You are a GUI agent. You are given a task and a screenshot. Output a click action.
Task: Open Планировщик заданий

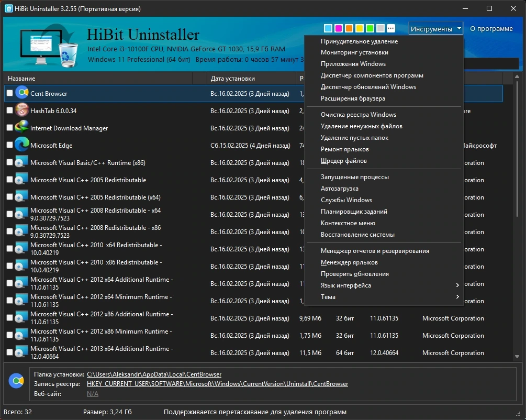384,212
